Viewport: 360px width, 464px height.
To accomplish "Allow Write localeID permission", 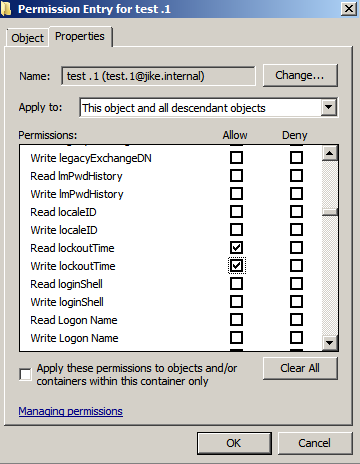I will [x=236, y=230].
